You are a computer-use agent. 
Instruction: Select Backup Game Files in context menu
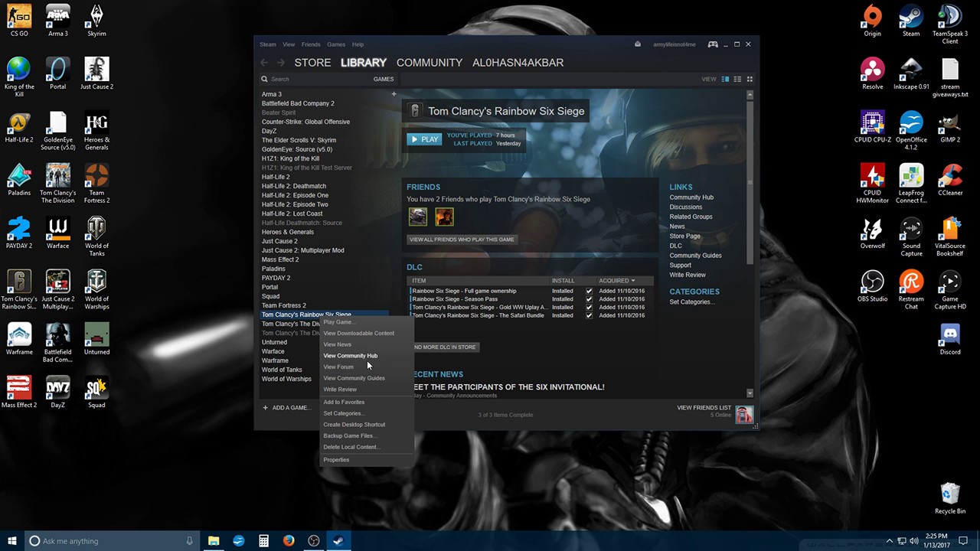point(349,436)
